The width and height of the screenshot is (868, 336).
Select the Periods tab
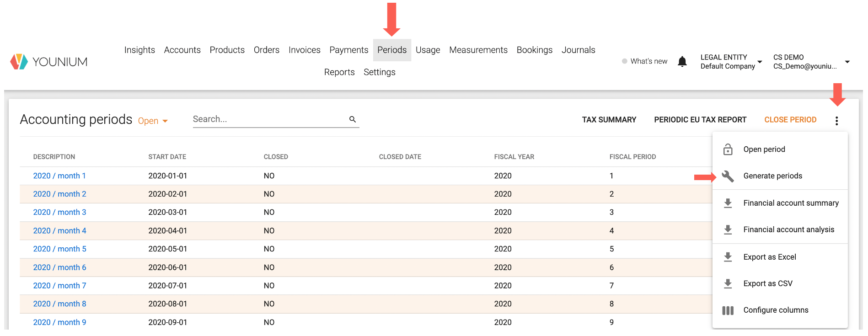392,50
